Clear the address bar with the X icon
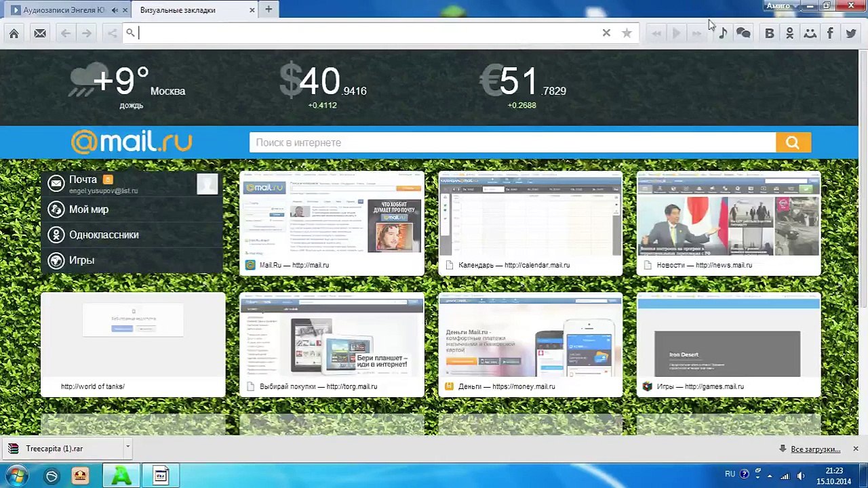 [x=606, y=33]
